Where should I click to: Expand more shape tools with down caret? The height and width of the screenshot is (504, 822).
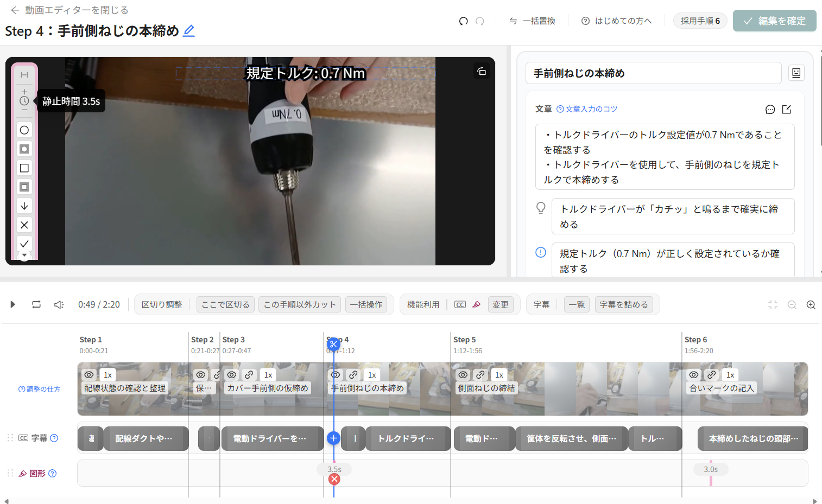tap(24, 256)
